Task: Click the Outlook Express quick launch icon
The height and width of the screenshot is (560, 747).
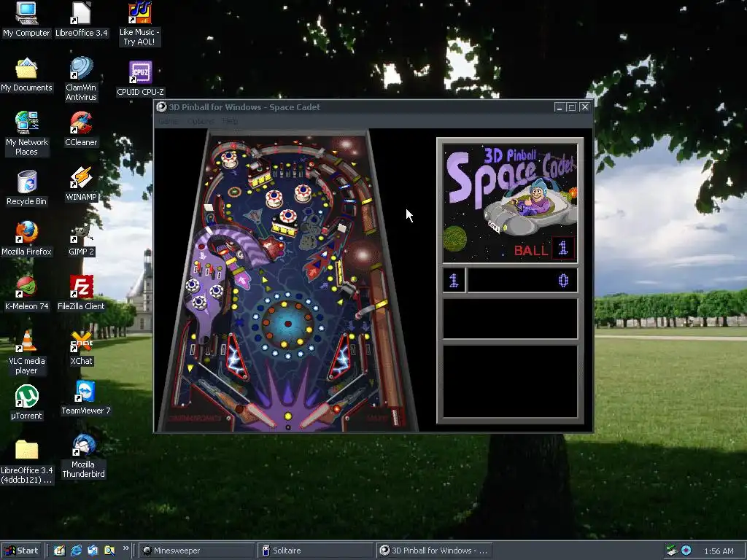Action: coord(93,551)
